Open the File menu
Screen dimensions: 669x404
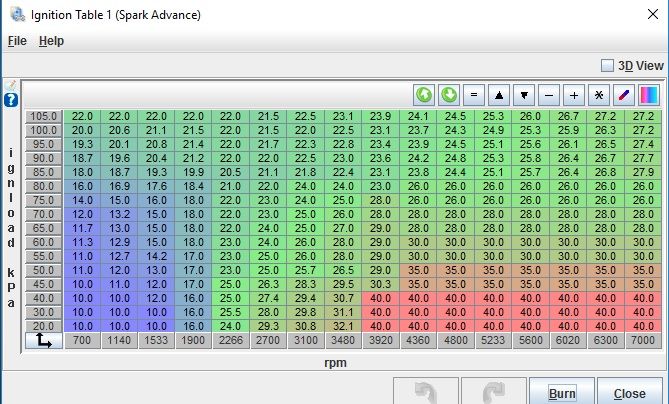17,41
